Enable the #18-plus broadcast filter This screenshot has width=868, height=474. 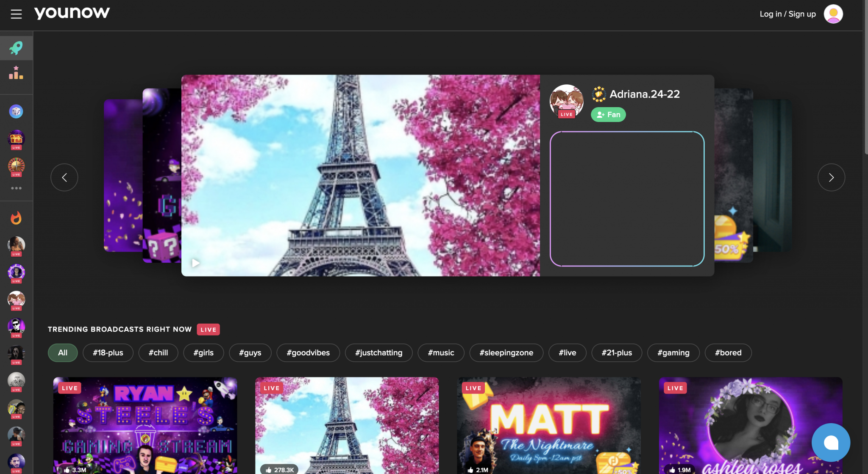(x=108, y=352)
